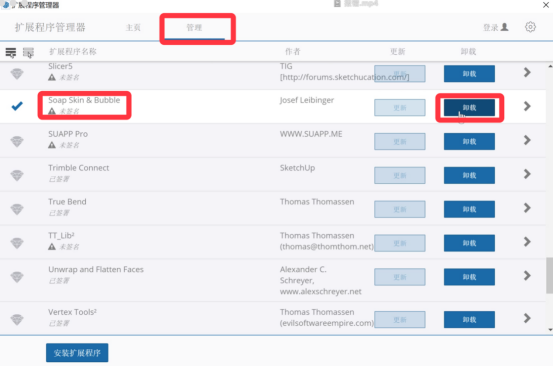Expand details for Trimble Connect
The image size is (553, 367).
click(527, 174)
